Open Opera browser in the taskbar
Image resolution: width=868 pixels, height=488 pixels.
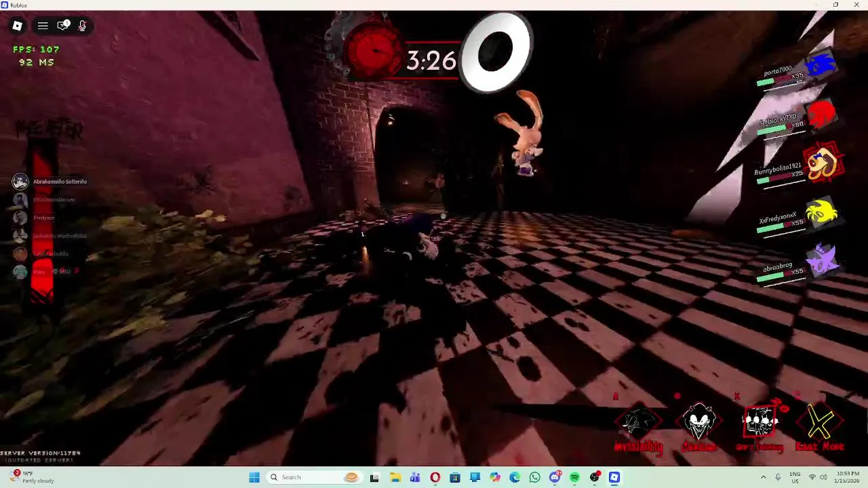pos(435,477)
